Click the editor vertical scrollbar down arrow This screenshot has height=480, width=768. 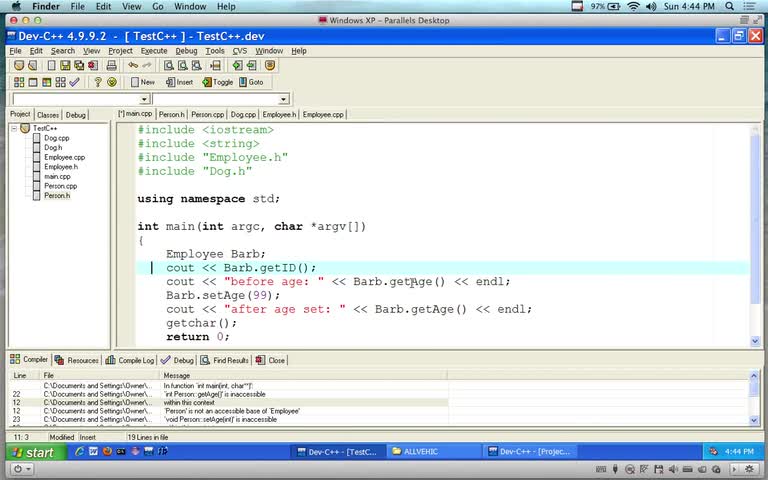[755, 341]
